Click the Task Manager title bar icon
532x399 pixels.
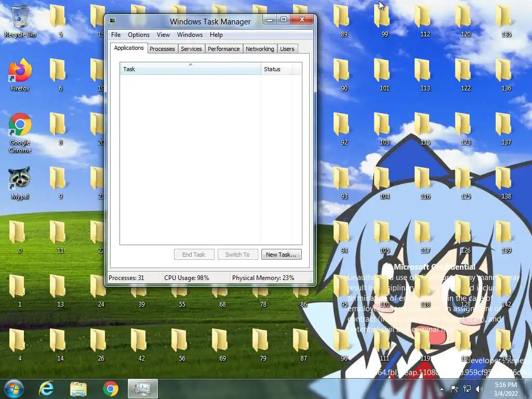(x=112, y=21)
